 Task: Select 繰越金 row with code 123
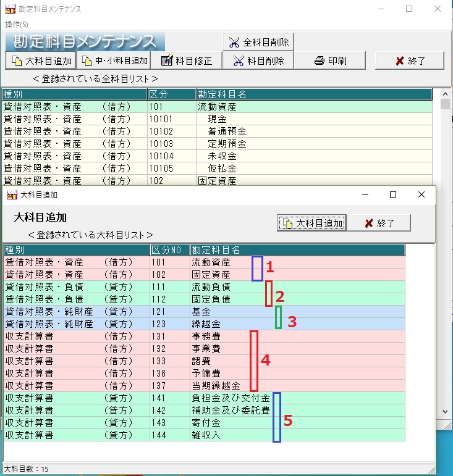[x=204, y=324]
